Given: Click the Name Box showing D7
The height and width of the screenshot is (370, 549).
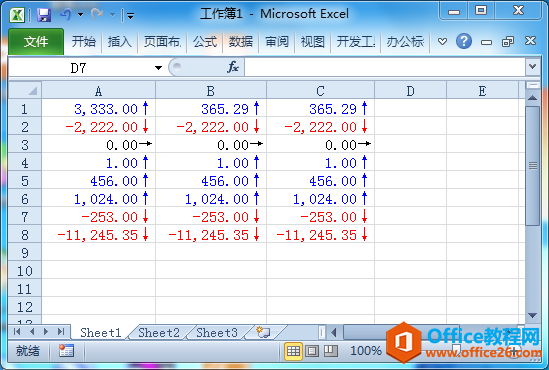Looking at the screenshot, I should click(79, 68).
